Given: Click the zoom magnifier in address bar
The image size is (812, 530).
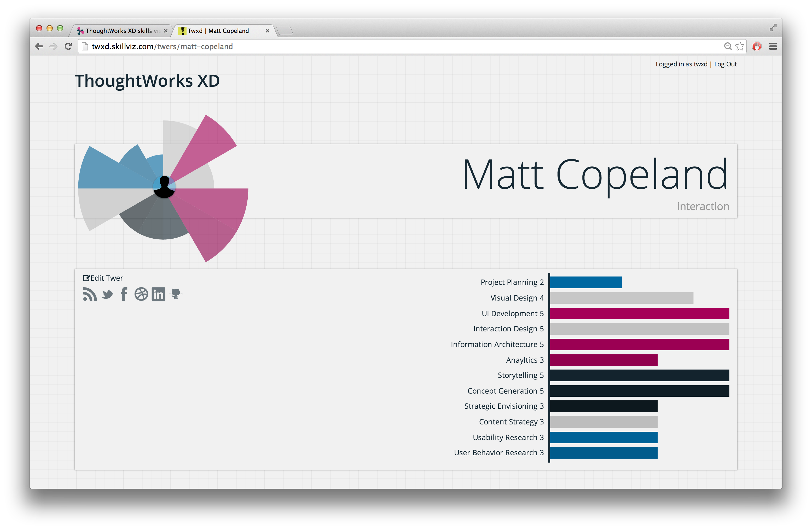Looking at the screenshot, I should pyautogui.click(x=728, y=47).
